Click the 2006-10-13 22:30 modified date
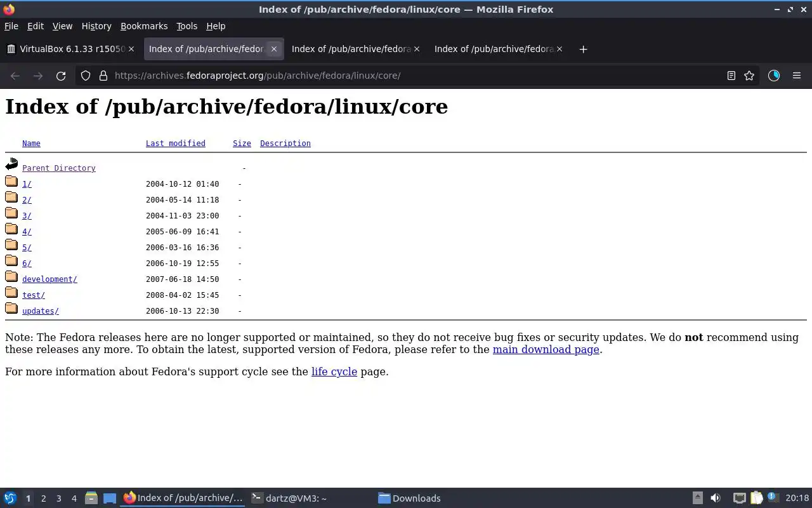 click(x=182, y=311)
